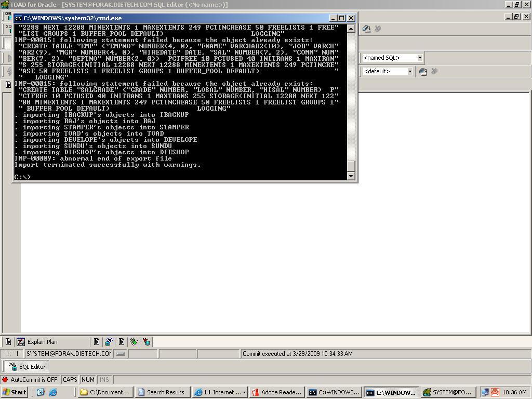The image size is (532, 399).
Task: Click the C:\> prompt in cmd window
Action: click(23, 177)
